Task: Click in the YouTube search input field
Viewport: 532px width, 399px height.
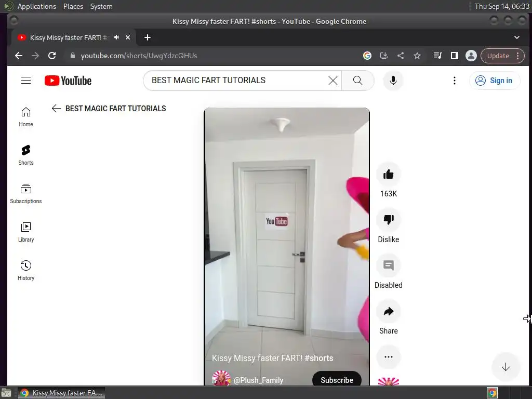Action: pyautogui.click(x=237, y=81)
